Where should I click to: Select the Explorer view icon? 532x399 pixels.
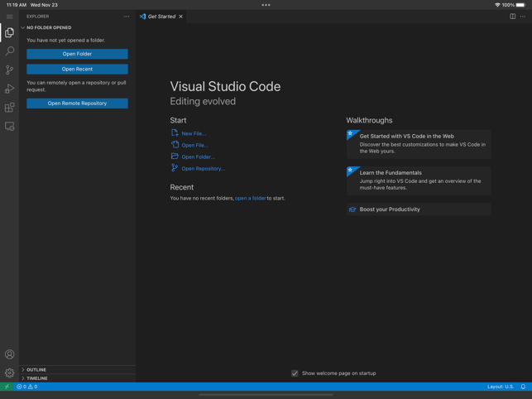click(9, 32)
